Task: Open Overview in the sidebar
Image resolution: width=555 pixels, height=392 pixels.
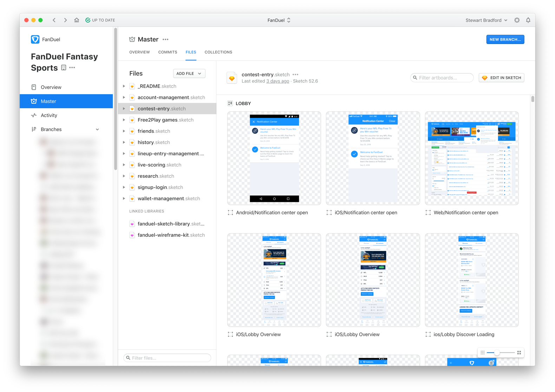Action: (66, 87)
